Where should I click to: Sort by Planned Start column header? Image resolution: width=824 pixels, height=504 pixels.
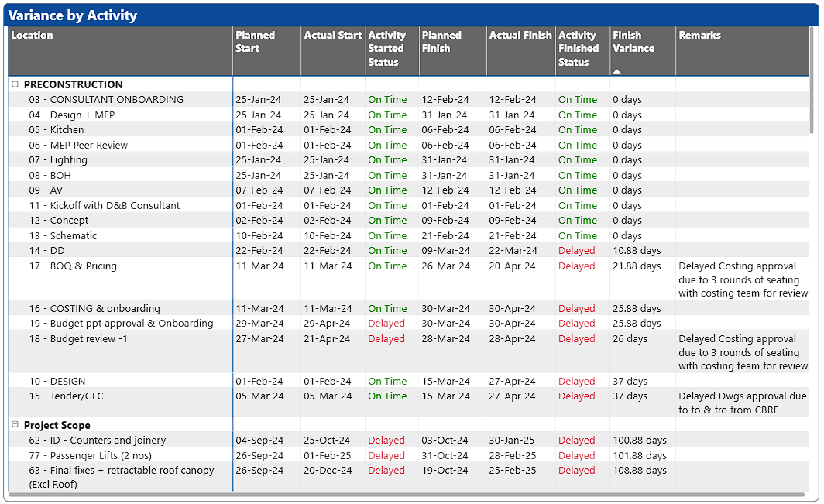click(256, 42)
